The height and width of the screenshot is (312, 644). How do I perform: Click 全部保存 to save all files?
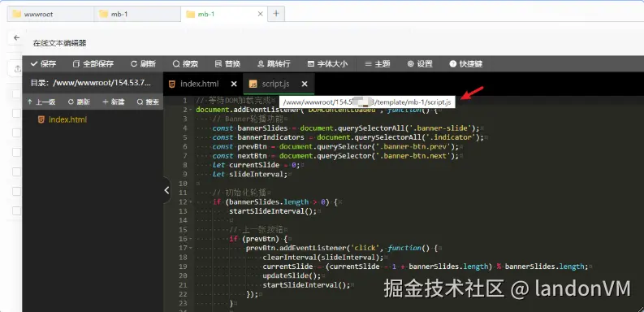click(93, 63)
